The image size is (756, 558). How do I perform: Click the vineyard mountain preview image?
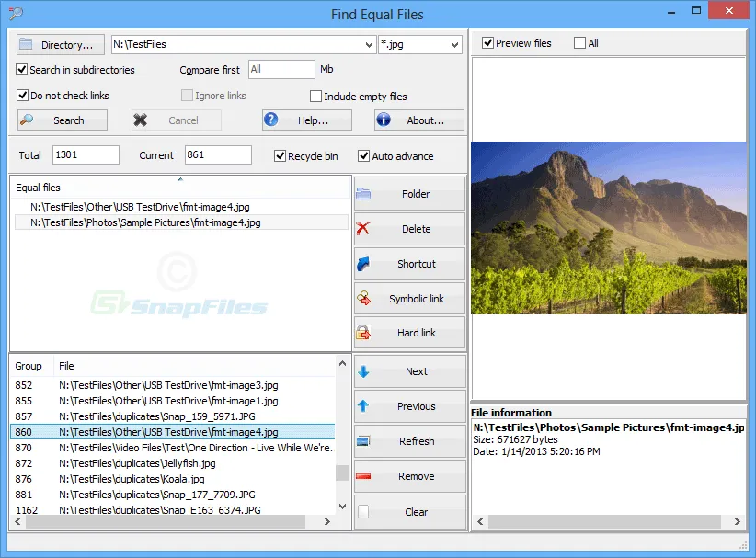point(609,228)
